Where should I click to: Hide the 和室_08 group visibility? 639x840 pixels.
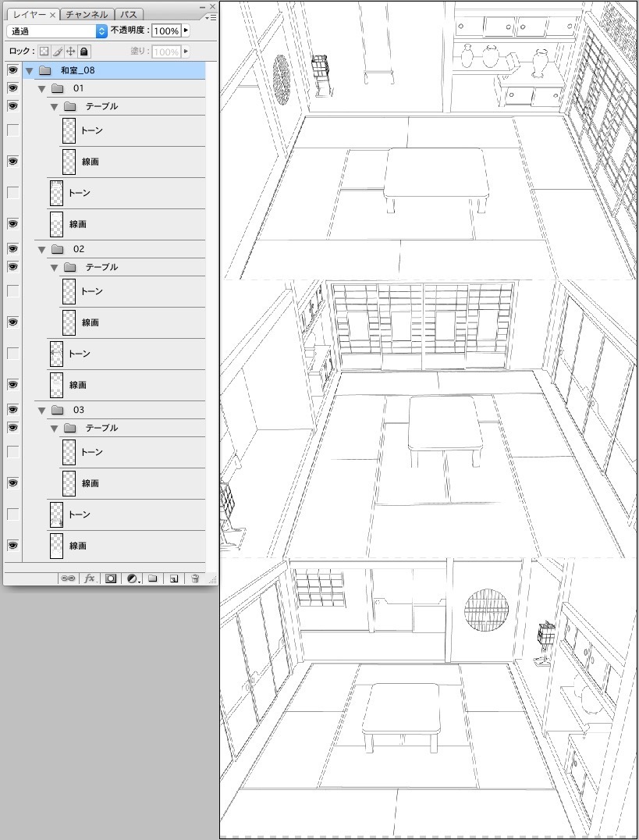[x=12, y=69]
